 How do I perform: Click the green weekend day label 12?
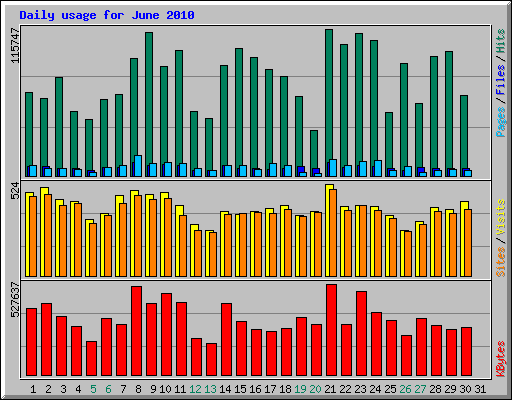click(x=195, y=389)
